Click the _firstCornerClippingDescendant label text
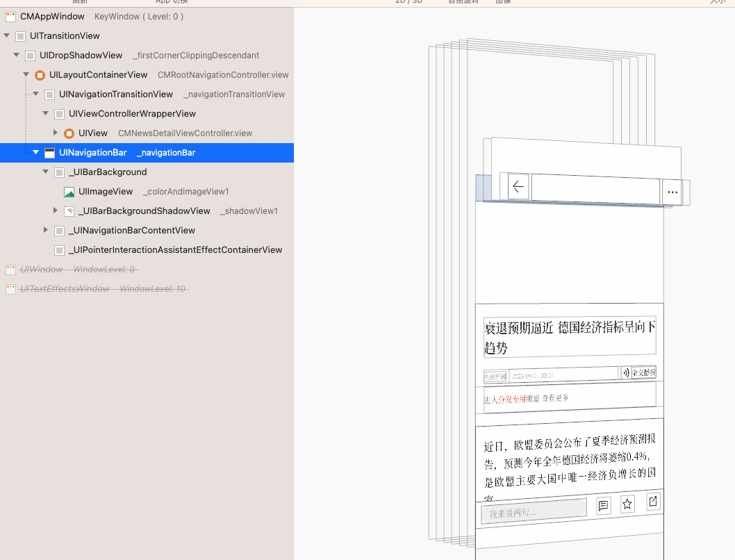735x560 pixels. 196,56
